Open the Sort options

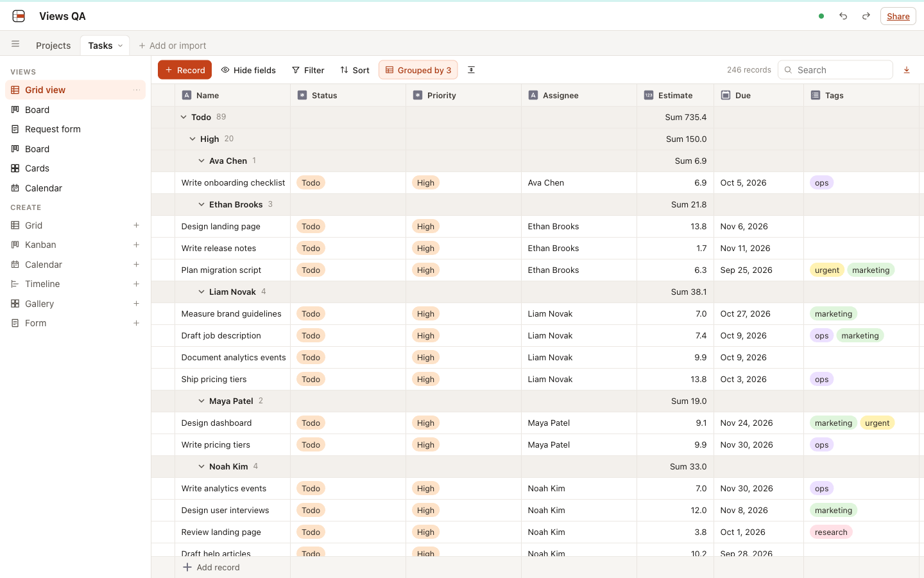(x=355, y=70)
